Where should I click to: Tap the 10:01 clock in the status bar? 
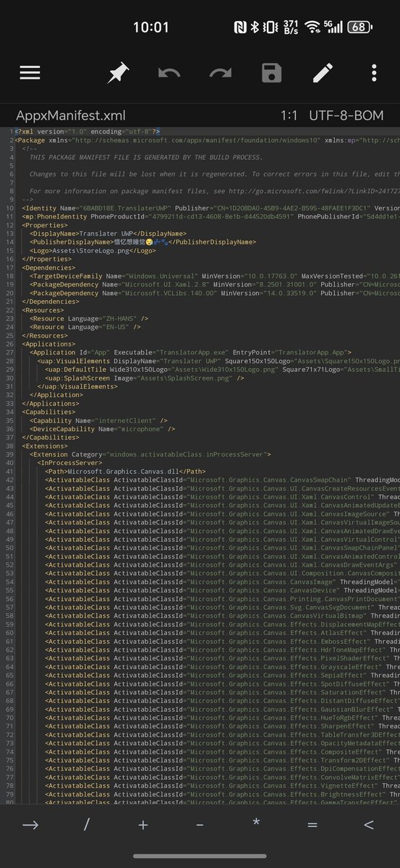tap(150, 27)
